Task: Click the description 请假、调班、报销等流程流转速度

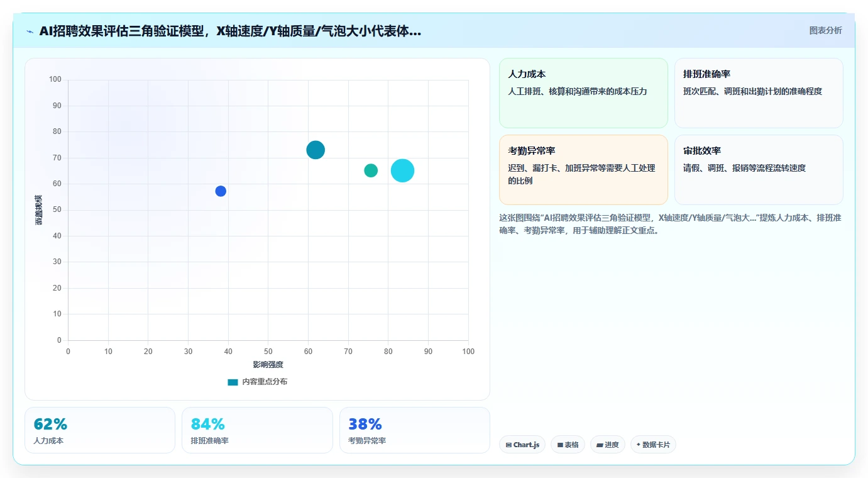Action: tap(744, 168)
